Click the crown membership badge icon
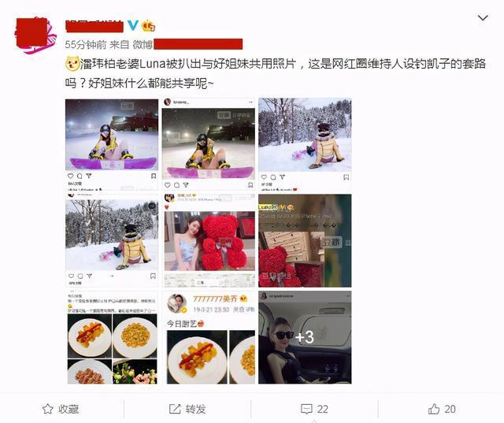This screenshot has height=423, width=504. tap(149, 26)
